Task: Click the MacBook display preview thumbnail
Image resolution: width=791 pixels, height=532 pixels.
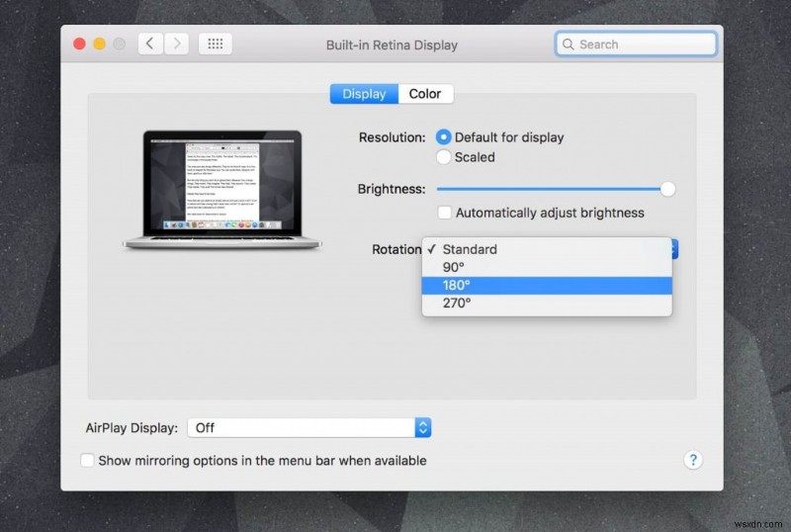Action: pos(221,190)
